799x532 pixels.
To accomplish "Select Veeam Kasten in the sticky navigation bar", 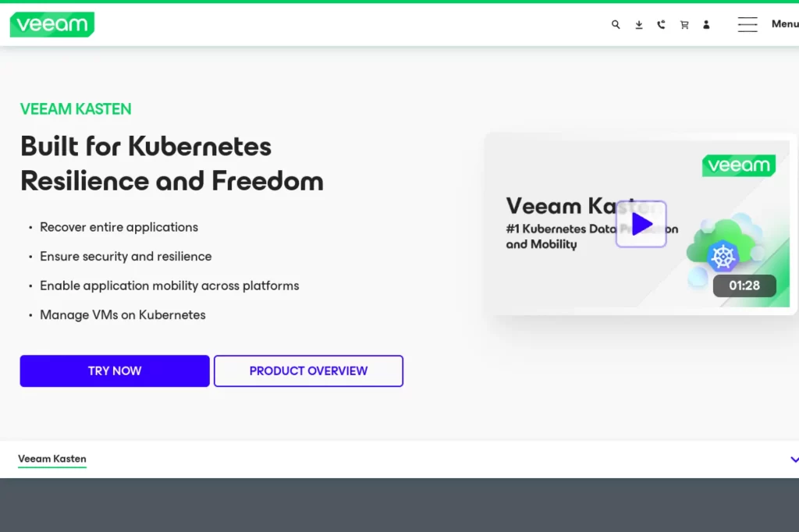I will pos(51,459).
